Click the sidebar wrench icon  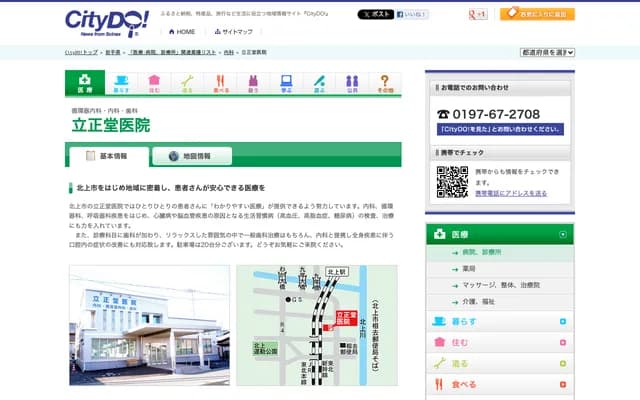(x=439, y=363)
